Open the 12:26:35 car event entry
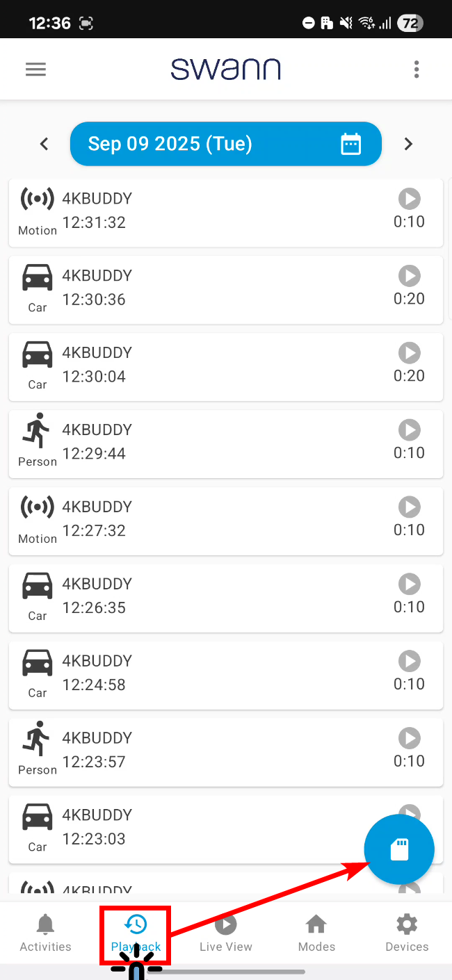This screenshot has height=980, width=452. (209, 598)
